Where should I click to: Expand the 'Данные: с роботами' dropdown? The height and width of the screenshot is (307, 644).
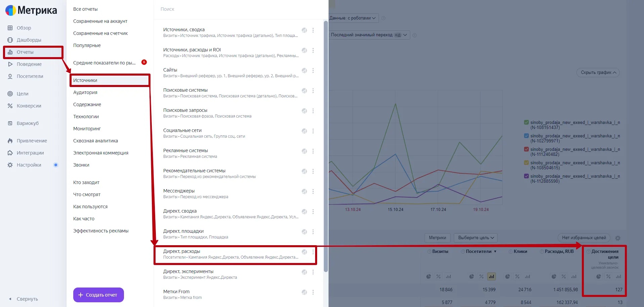(x=353, y=18)
